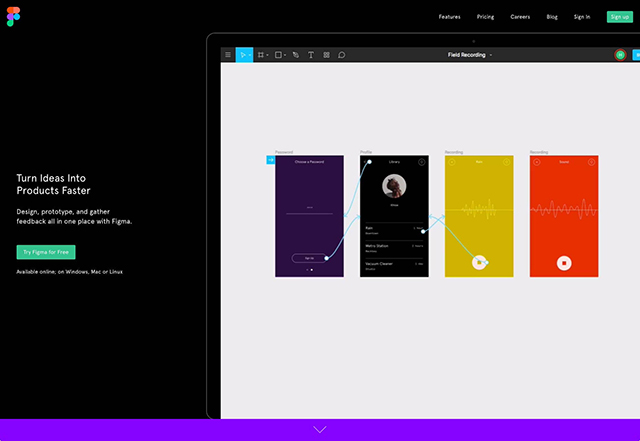
Task: Click the Vacuum Cleaner row in Library
Action: click(x=394, y=266)
